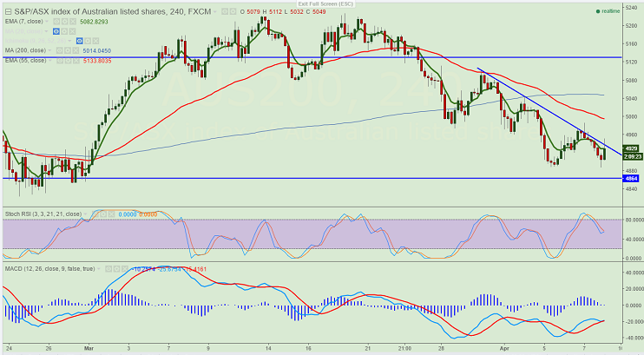Screen dimensions: 644x355
Task: Expand the MACD indicator dropdown arrow
Action: click(99, 269)
